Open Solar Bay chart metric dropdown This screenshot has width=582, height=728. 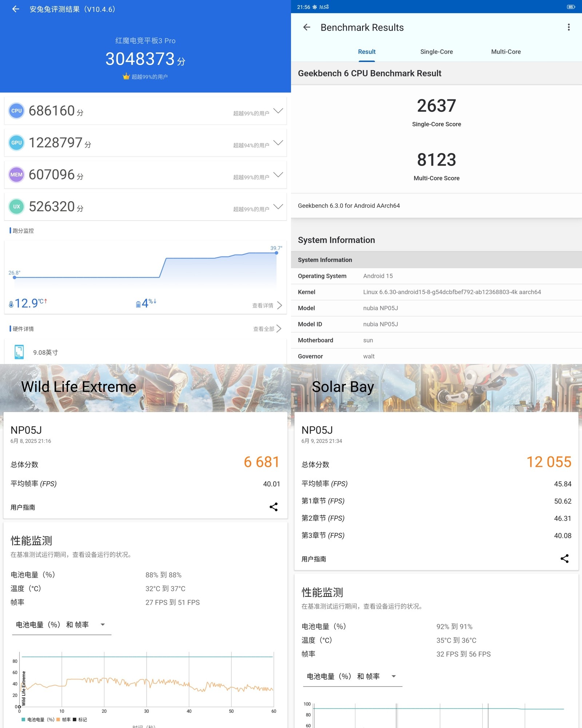click(x=352, y=676)
